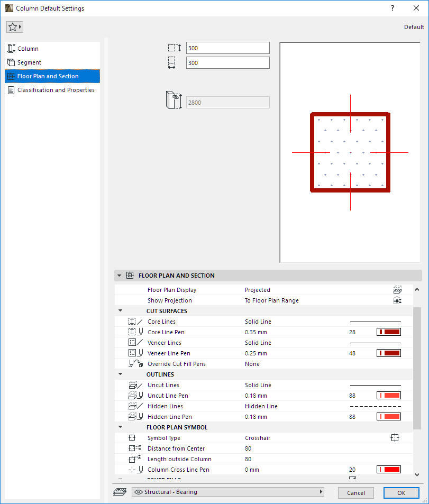Open the Favorites star button
This screenshot has width=429, height=504.
coord(14,27)
